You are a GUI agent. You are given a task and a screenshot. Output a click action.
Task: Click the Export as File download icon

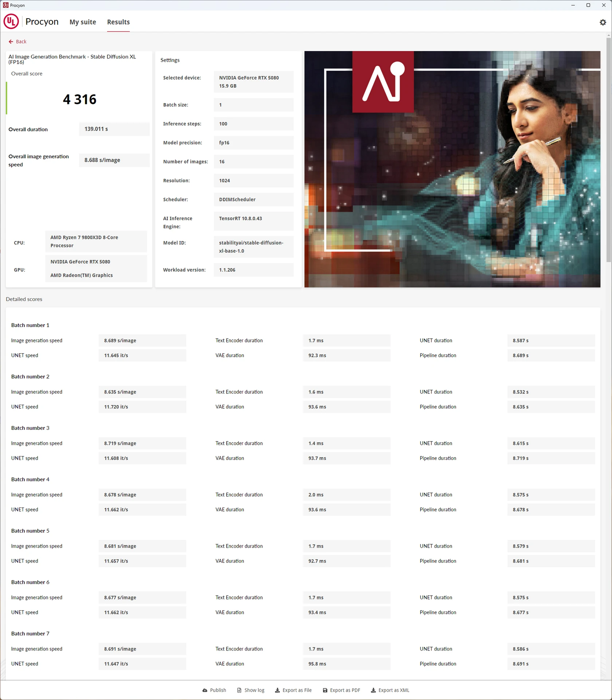tap(278, 690)
